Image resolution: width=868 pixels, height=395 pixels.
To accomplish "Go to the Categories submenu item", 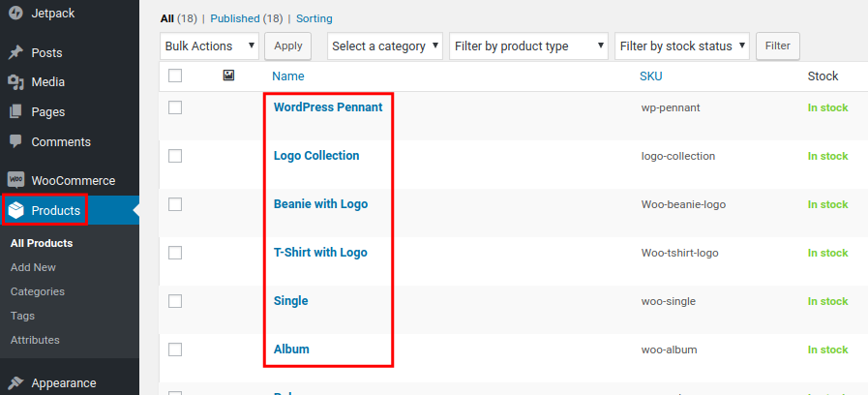I will point(38,291).
